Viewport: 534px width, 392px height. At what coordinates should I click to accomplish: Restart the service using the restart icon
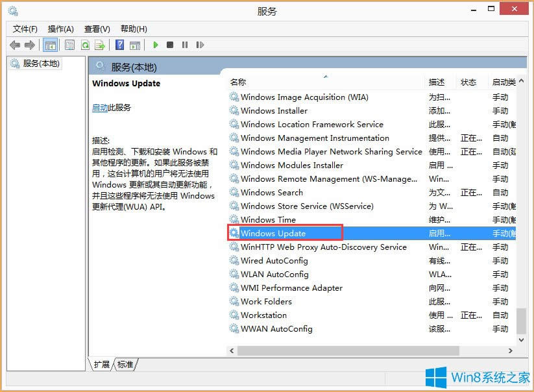pos(200,44)
